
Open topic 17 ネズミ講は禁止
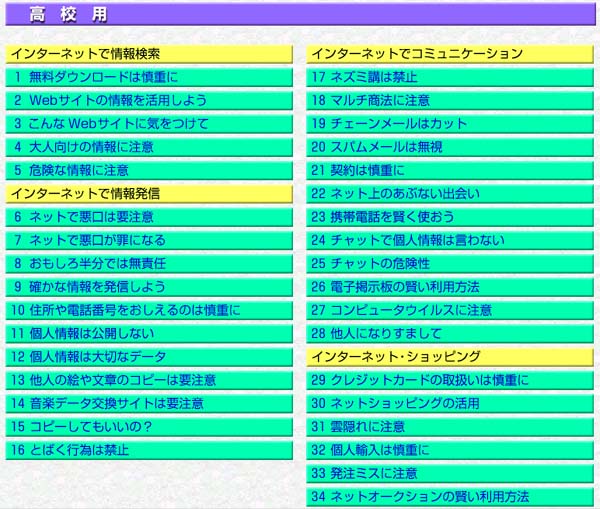364,77
